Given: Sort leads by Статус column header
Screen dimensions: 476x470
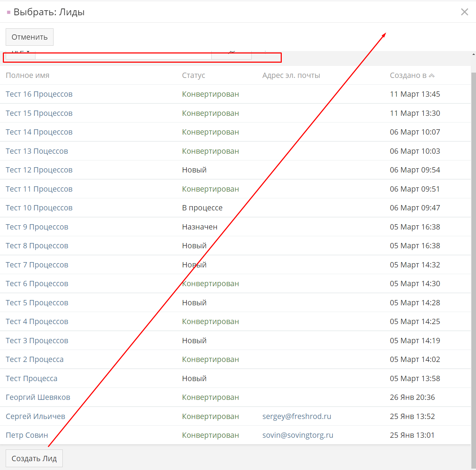Looking at the screenshot, I should [194, 75].
